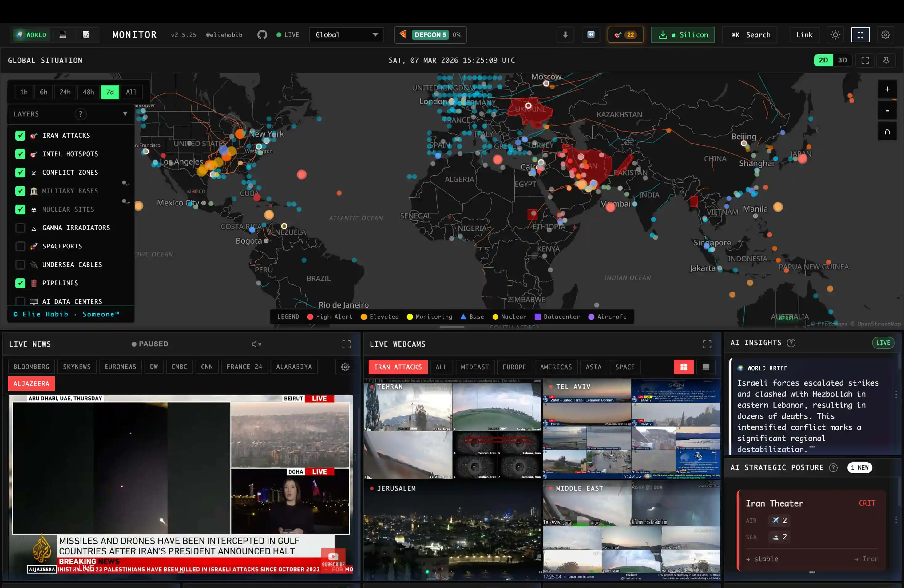Open the MIDEAST webcams tab
The width and height of the screenshot is (904, 588).
[475, 367]
